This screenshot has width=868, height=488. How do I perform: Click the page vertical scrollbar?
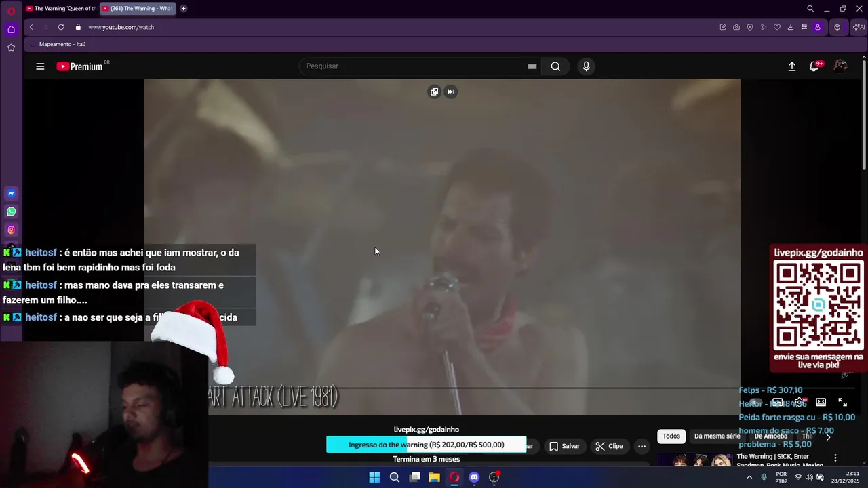pyautogui.click(x=864, y=115)
